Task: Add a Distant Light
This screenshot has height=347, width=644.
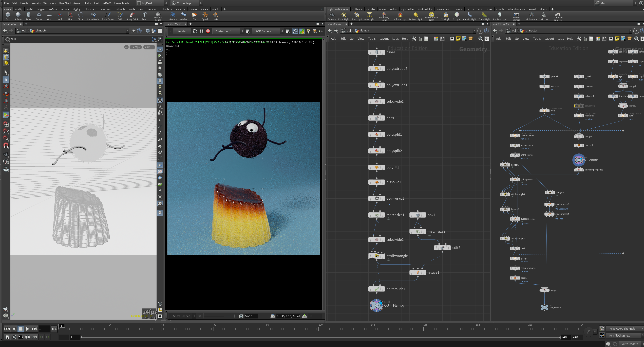Action: (415, 16)
